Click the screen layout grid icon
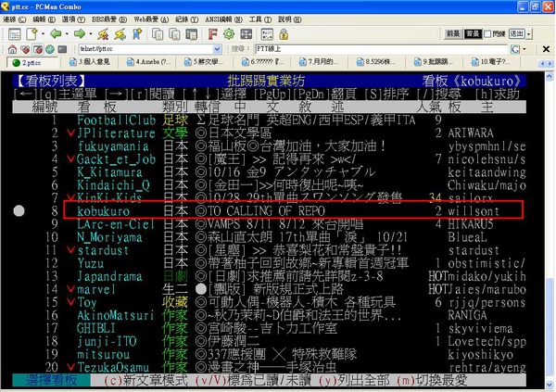556x392 pixels. pos(246,34)
